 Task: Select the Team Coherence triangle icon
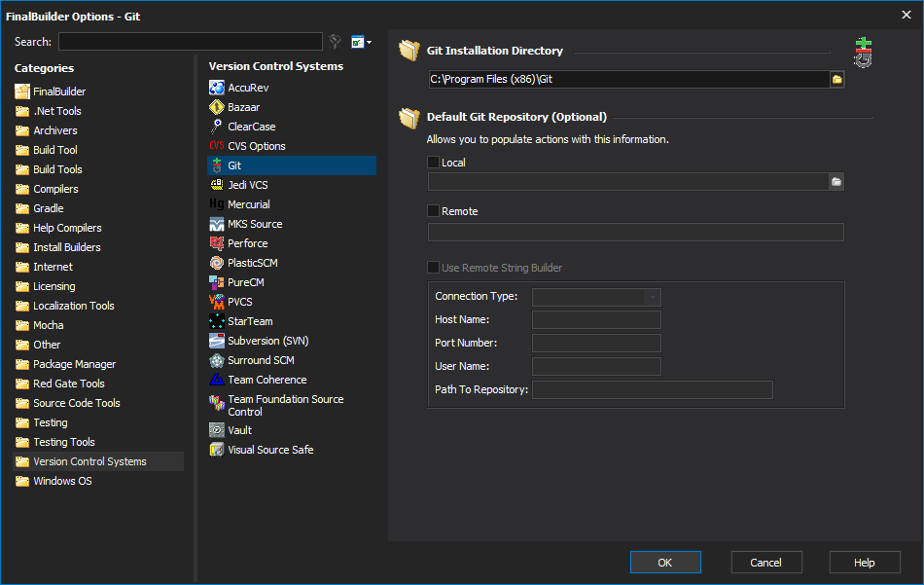pos(217,380)
